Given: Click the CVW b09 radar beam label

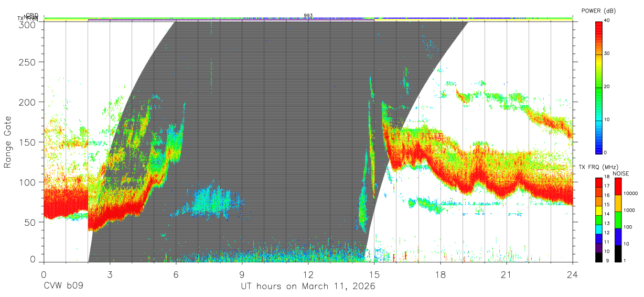Looking at the screenshot, I should click(x=63, y=287).
